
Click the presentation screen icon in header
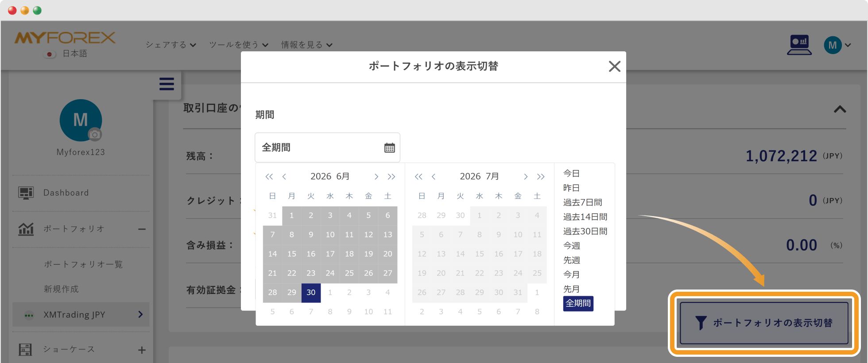click(x=799, y=45)
